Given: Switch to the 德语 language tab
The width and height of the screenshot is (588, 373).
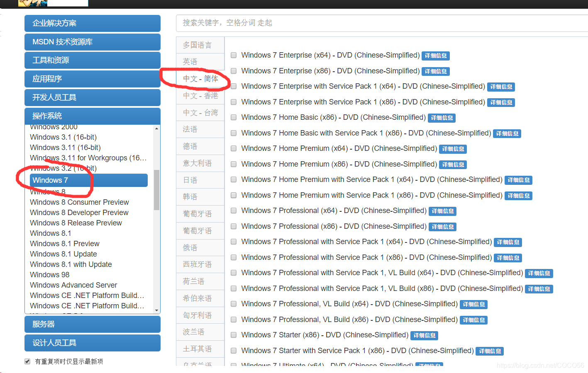Looking at the screenshot, I should coord(200,146).
